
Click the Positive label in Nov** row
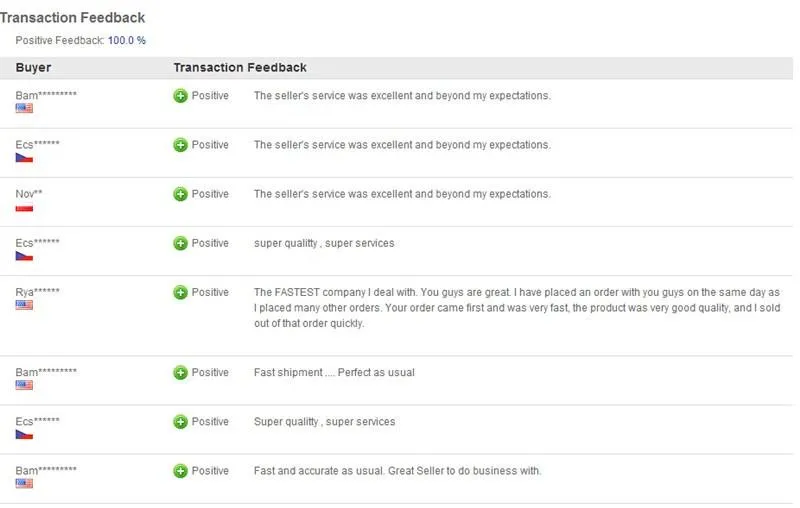(210, 194)
